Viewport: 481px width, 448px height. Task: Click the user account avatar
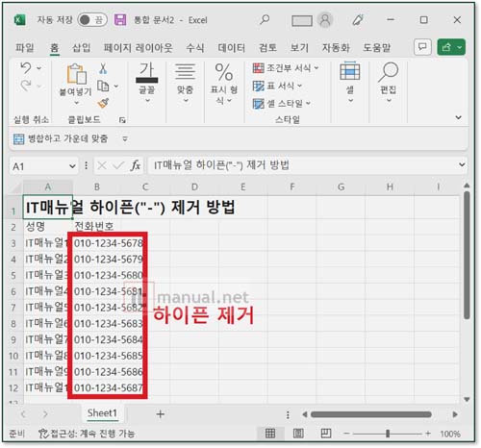point(325,20)
